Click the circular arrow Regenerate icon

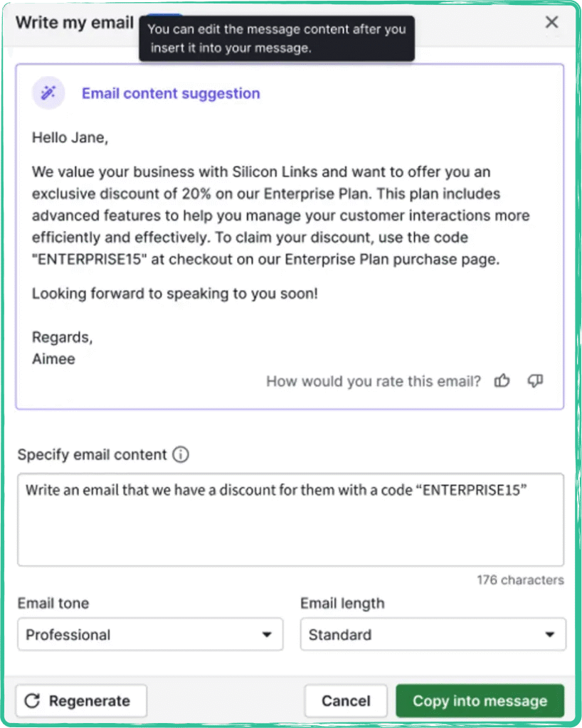(32, 701)
